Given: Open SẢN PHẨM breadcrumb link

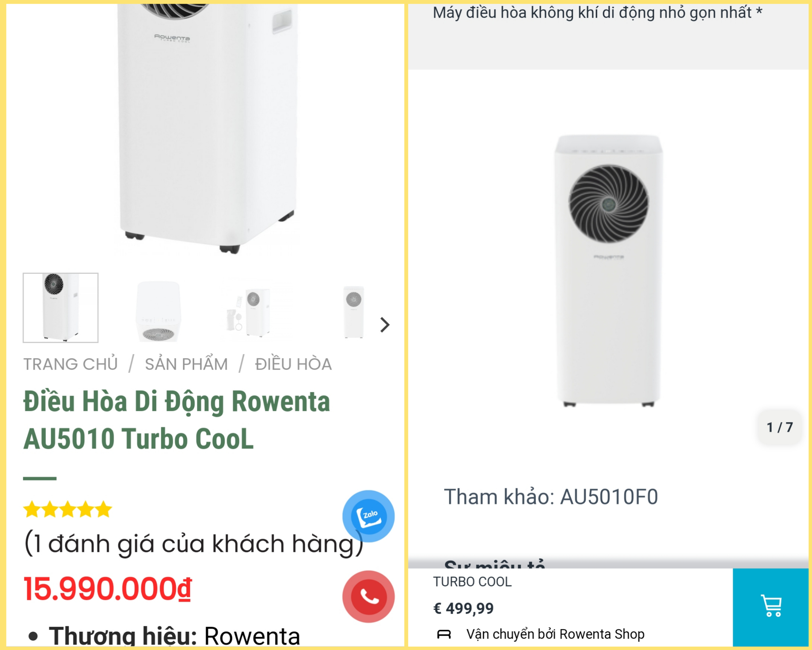Looking at the screenshot, I should point(186,364).
